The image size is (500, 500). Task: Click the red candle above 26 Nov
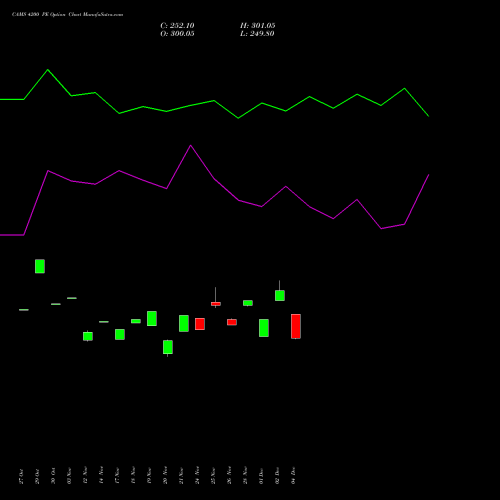pyautogui.click(x=232, y=322)
